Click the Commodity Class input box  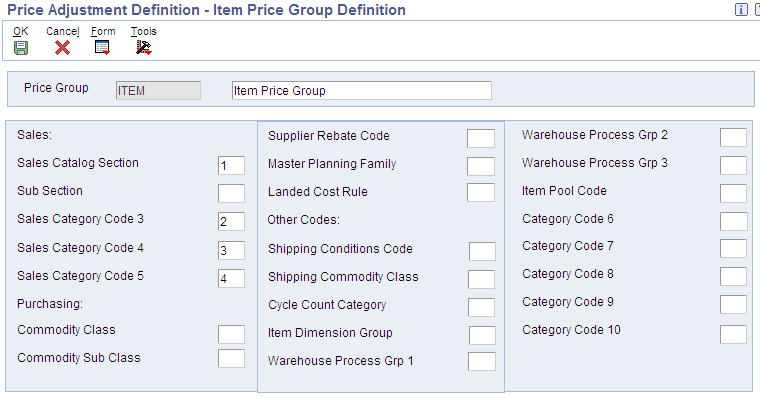click(x=231, y=334)
